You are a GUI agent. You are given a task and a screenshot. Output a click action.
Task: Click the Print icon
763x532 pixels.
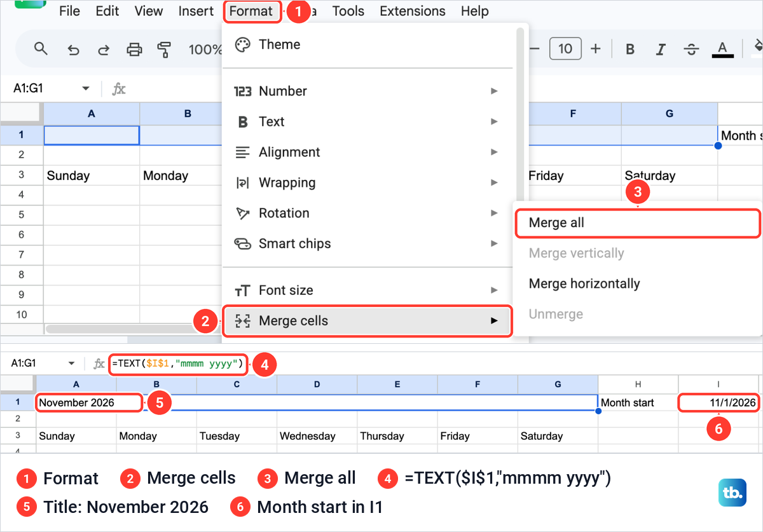pyautogui.click(x=134, y=49)
